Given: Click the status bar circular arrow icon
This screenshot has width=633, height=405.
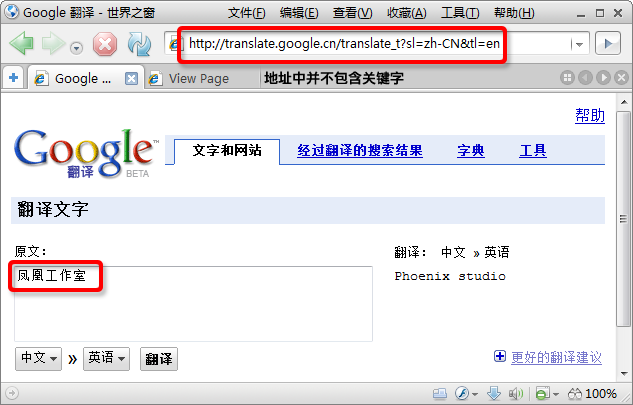Looking at the screenshot, I should pyautogui.click(x=12, y=393).
